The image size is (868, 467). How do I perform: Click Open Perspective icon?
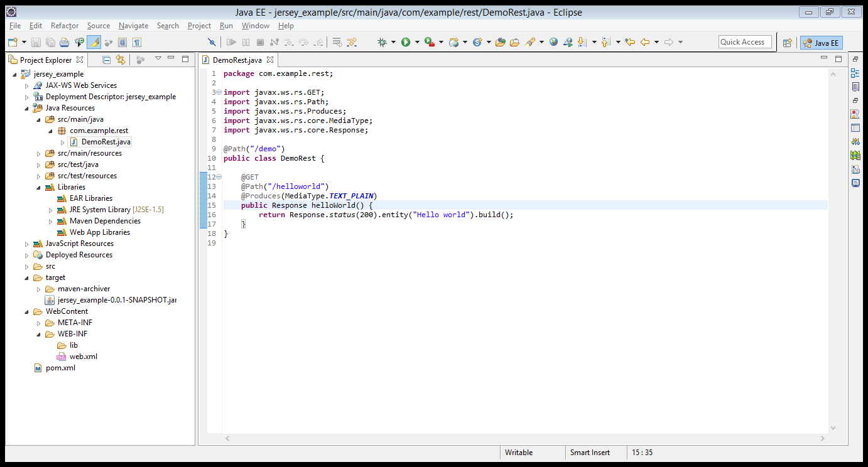tap(787, 43)
